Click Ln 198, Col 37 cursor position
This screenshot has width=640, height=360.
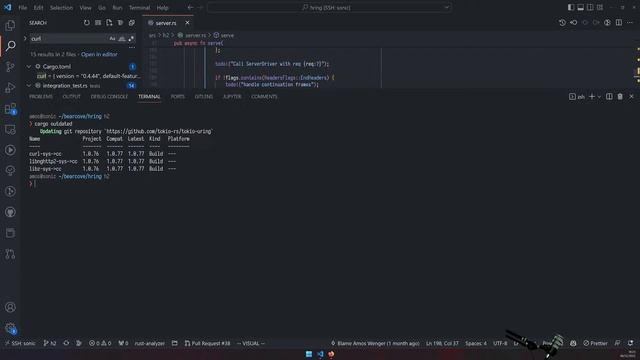(442, 343)
